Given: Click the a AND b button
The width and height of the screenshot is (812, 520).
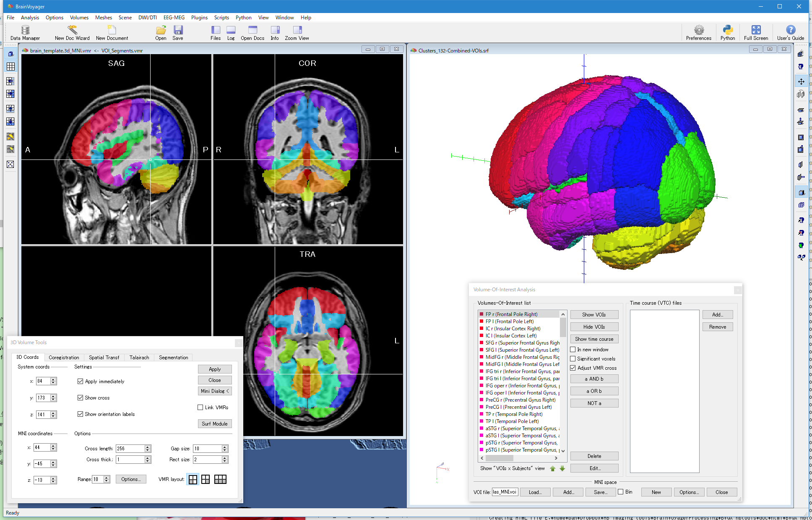Looking at the screenshot, I should (594, 379).
